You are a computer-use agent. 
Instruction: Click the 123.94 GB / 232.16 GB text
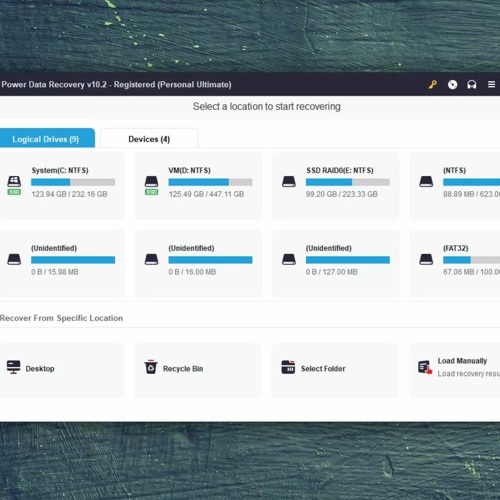coord(69,194)
